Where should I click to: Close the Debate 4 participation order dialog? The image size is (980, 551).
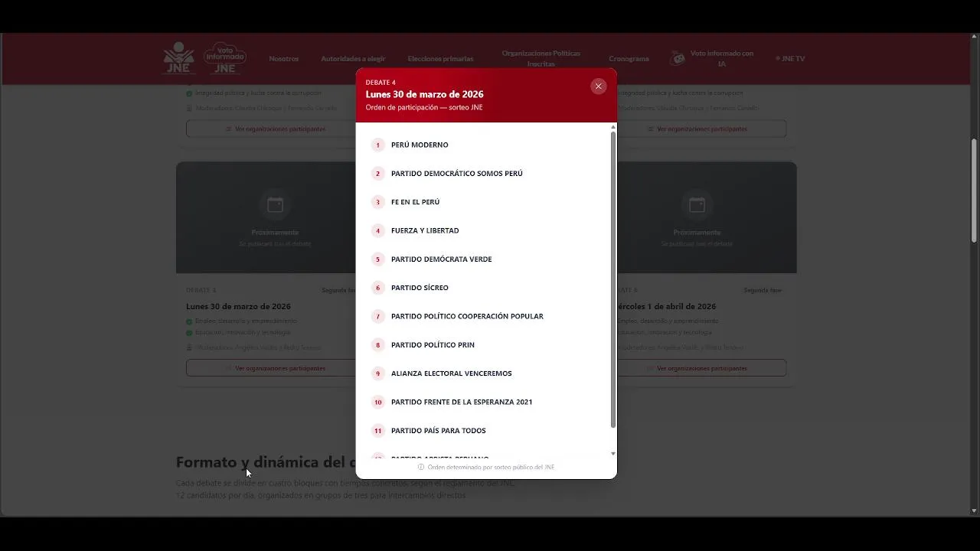point(598,86)
